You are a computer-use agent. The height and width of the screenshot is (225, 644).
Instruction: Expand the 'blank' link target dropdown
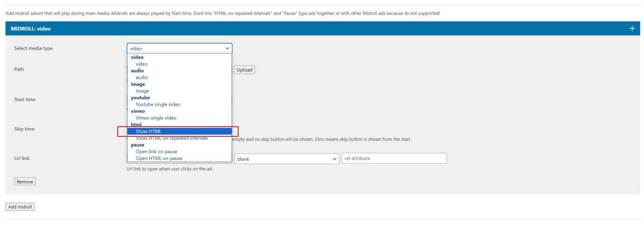(x=286, y=159)
